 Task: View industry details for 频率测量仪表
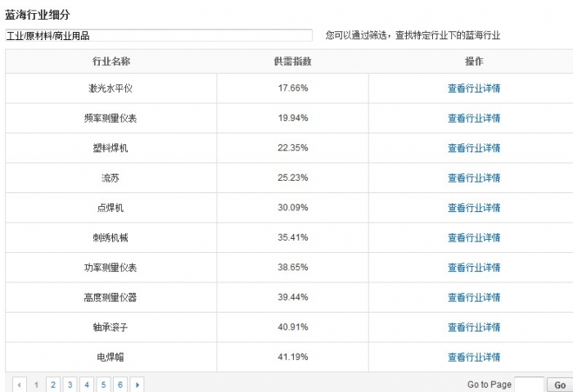tap(474, 118)
